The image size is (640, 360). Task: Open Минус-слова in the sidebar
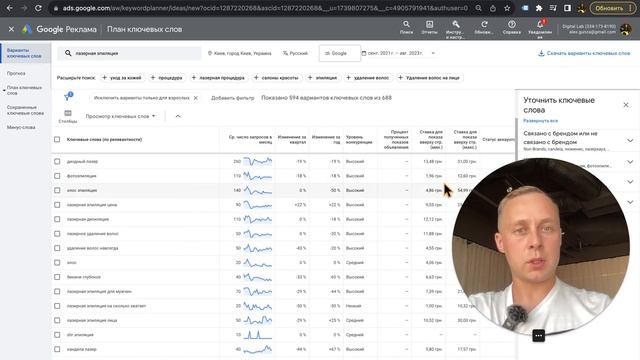point(21,127)
